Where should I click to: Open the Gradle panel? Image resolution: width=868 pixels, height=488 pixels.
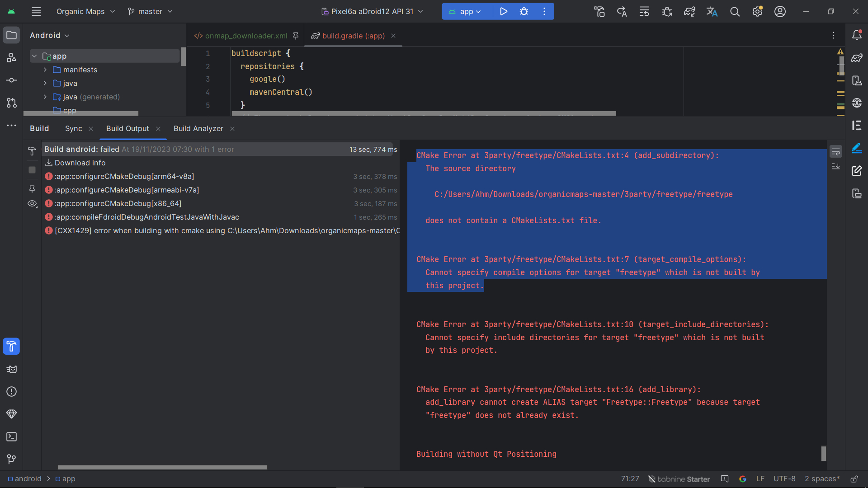tap(858, 58)
